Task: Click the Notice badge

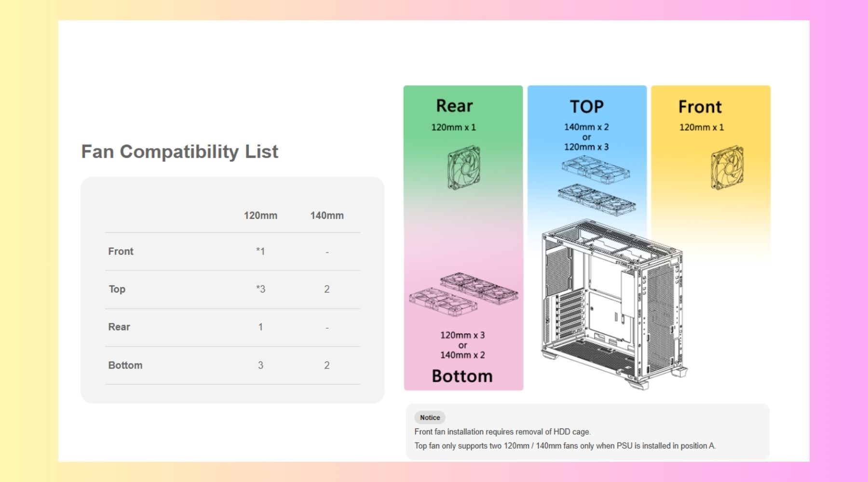Action: pyautogui.click(x=430, y=417)
